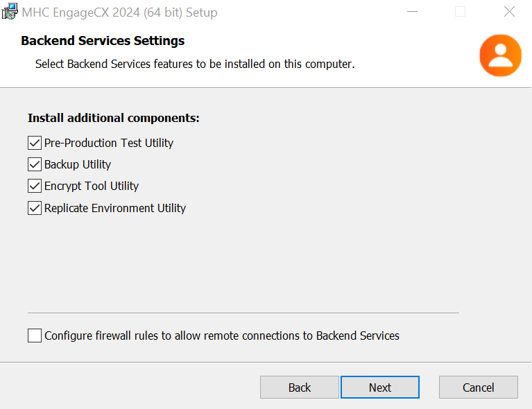Close the setup window
This screenshot has width=532, height=409.
[x=509, y=12]
